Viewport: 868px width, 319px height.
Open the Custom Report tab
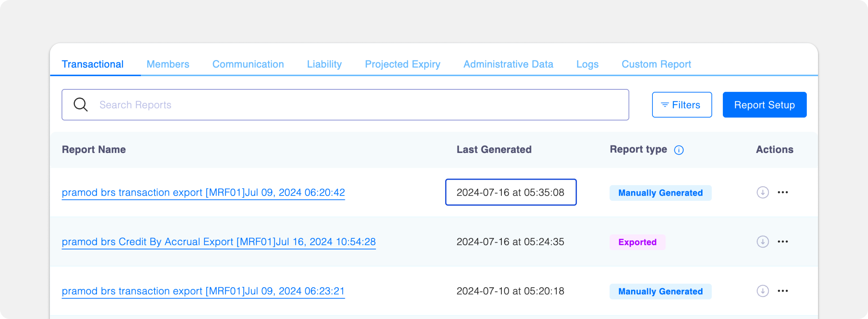(656, 64)
